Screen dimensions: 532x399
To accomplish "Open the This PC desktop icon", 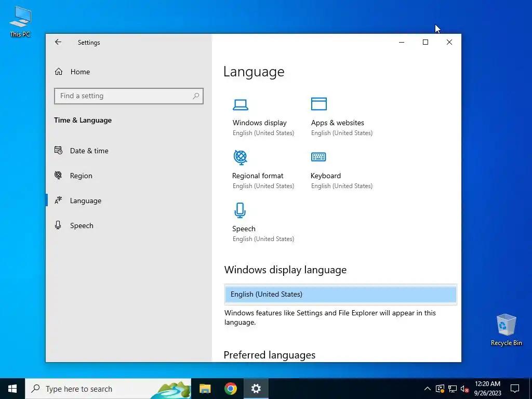I will coord(20,22).
